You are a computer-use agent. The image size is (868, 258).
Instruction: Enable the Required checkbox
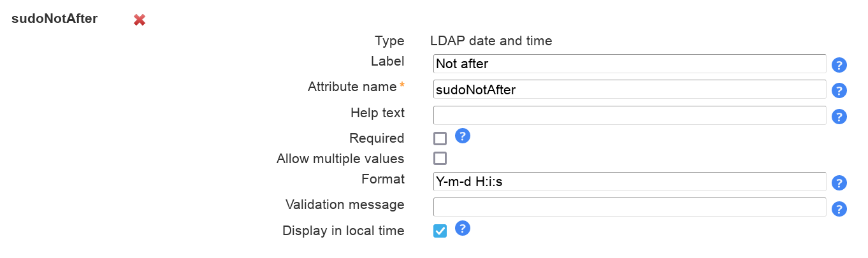tap(440, 138)
